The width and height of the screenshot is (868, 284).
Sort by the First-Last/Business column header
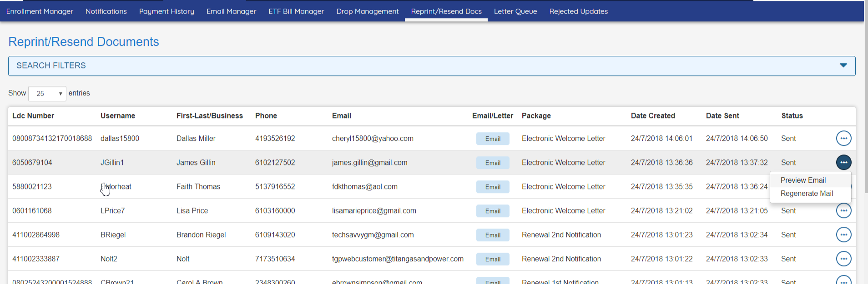(210, 116)
